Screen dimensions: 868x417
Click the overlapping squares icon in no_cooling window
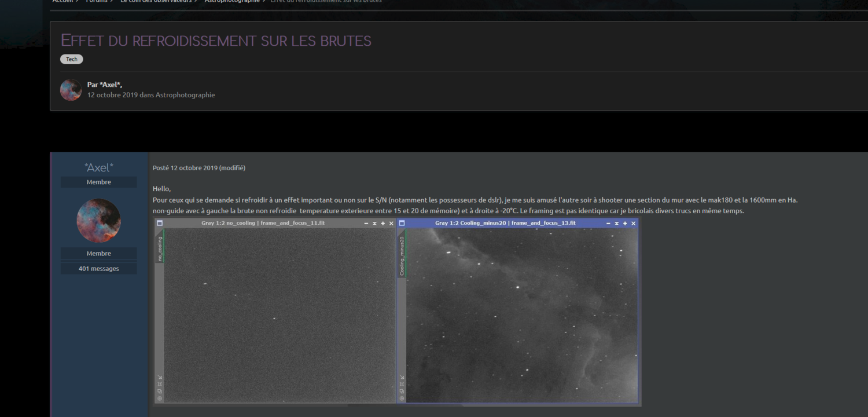(160, 391)
